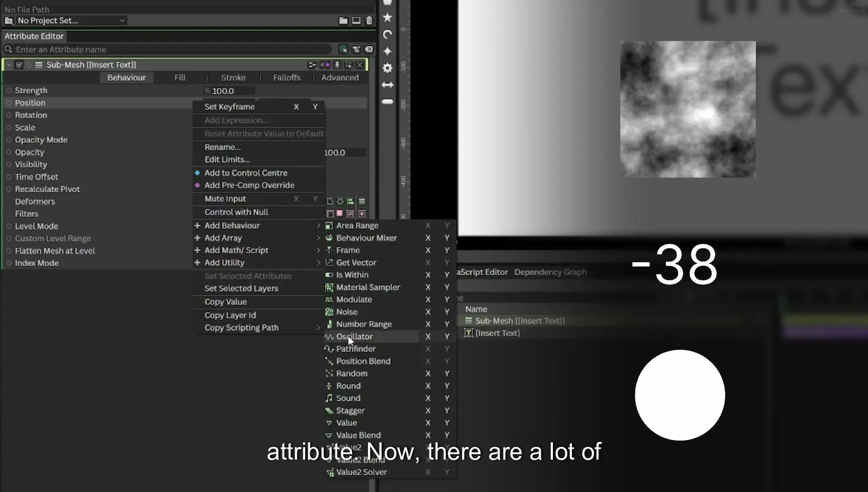The height and width of the screenshot is (492, 868).
Task: Select the [Insert Text] layer row
Action: pos(497,333)
